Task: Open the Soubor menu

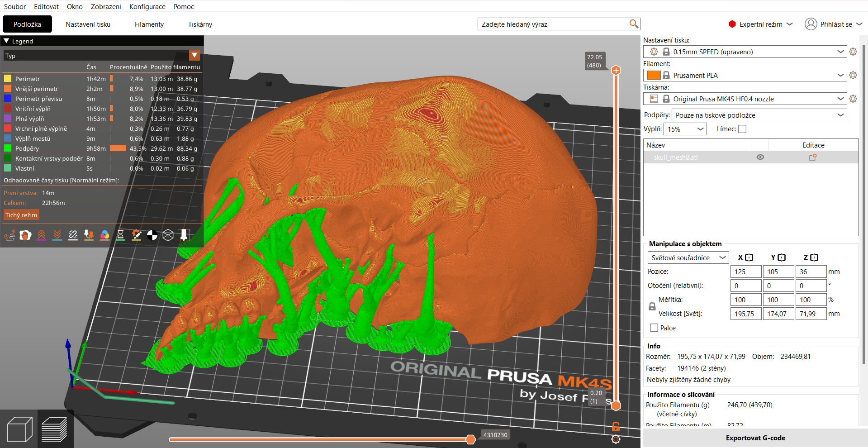Action: click(15, 6)
